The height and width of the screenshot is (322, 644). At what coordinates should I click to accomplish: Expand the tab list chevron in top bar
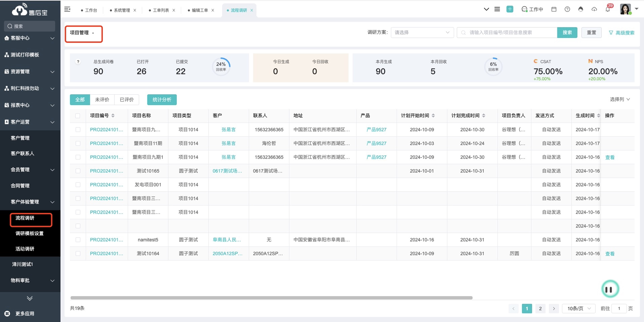[486, 9]
